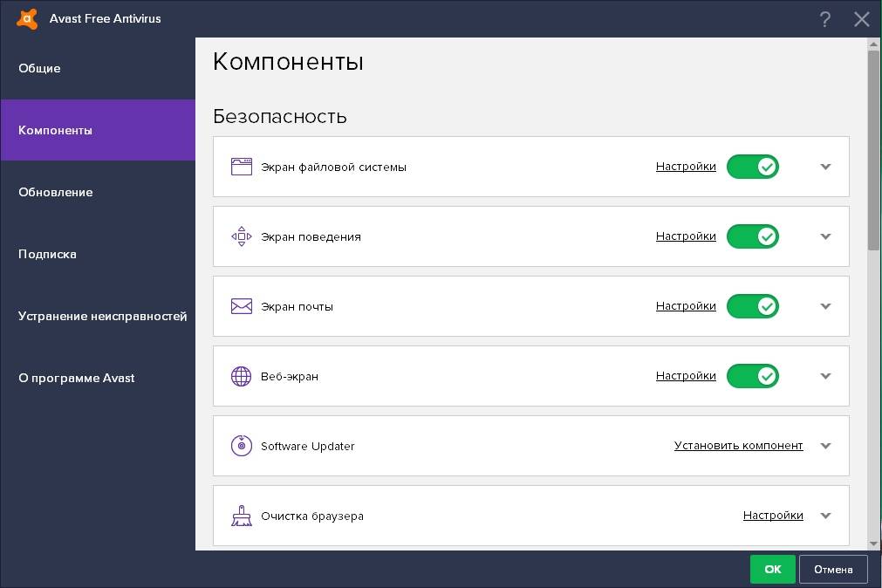Expand the Экран поведения row chevron
This screenshot has height=588, width=882.
(825, 236)
